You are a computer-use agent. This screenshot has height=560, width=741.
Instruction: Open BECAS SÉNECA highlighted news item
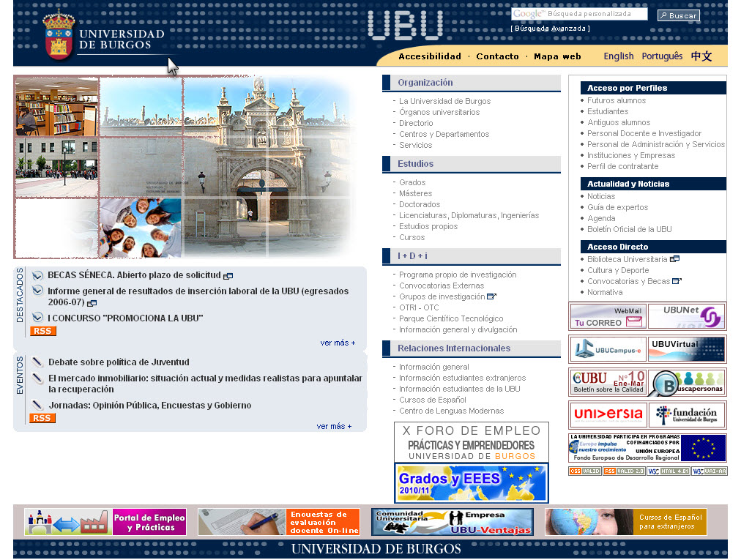(x=134, y=275)
